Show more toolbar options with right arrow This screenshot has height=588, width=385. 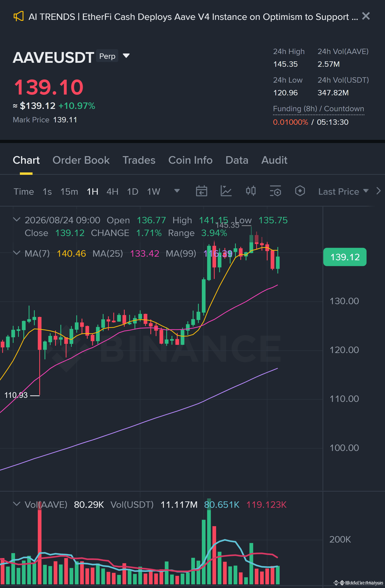[x=378, y=191]
